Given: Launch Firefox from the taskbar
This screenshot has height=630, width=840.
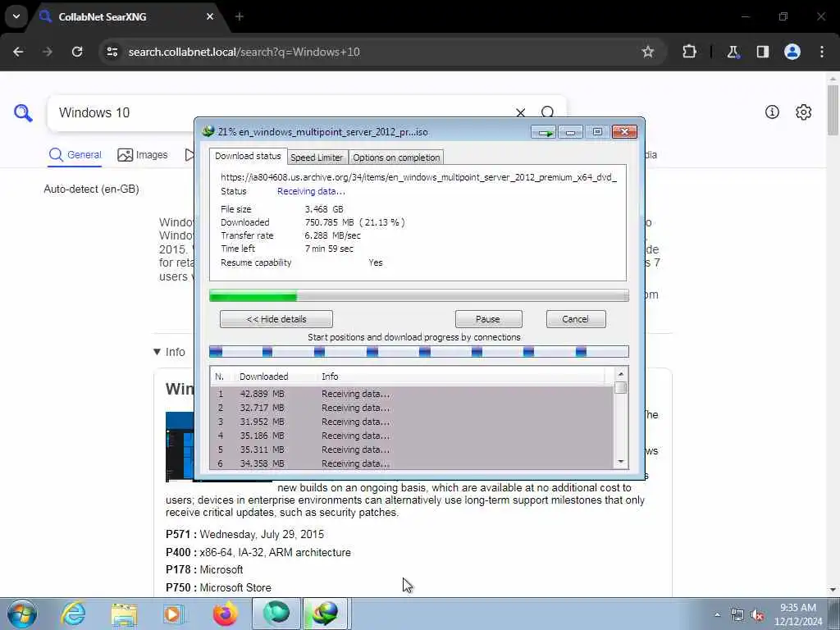Looking at the screenshot, I should [x=226, y=614].
